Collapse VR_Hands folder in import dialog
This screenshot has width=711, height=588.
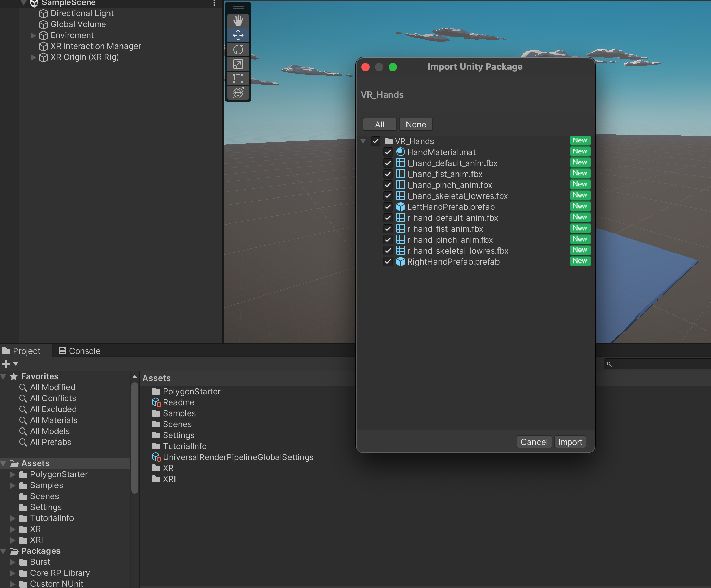[363, 141]
